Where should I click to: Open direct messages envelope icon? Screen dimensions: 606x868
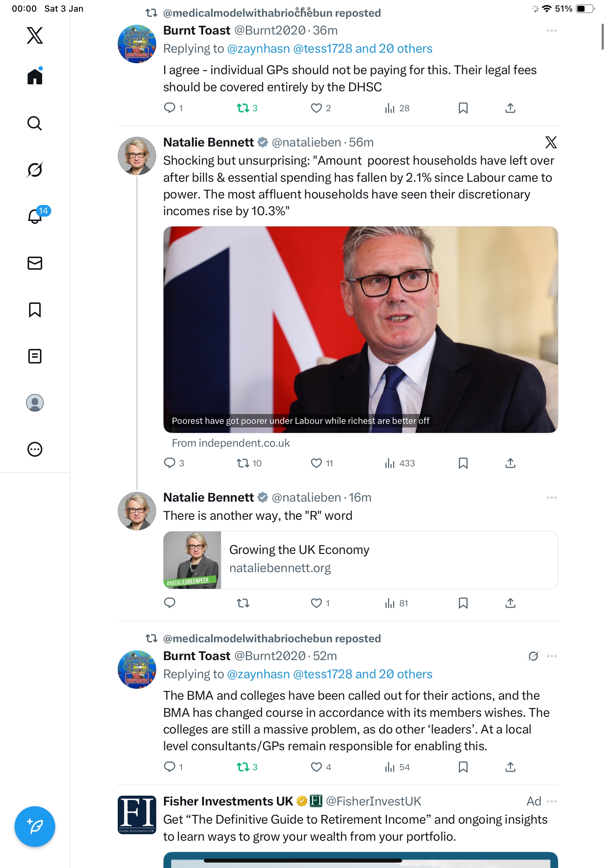point(35,263)
